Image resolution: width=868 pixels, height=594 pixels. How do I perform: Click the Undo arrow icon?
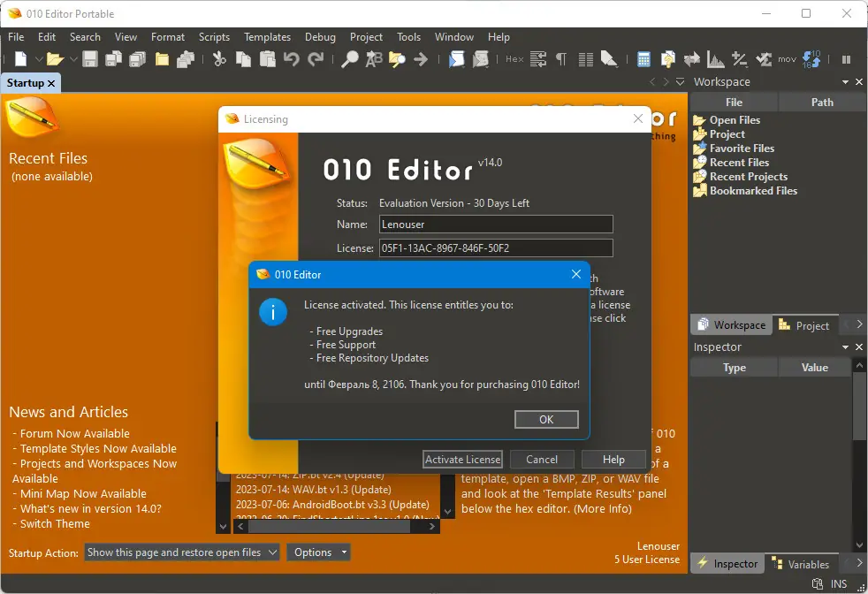291,58
